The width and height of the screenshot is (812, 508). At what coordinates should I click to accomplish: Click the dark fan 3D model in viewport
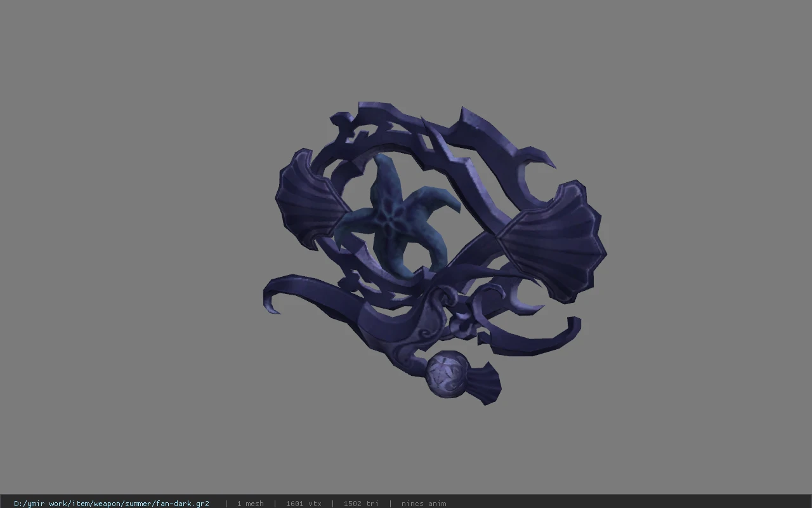tap(435, 253)
